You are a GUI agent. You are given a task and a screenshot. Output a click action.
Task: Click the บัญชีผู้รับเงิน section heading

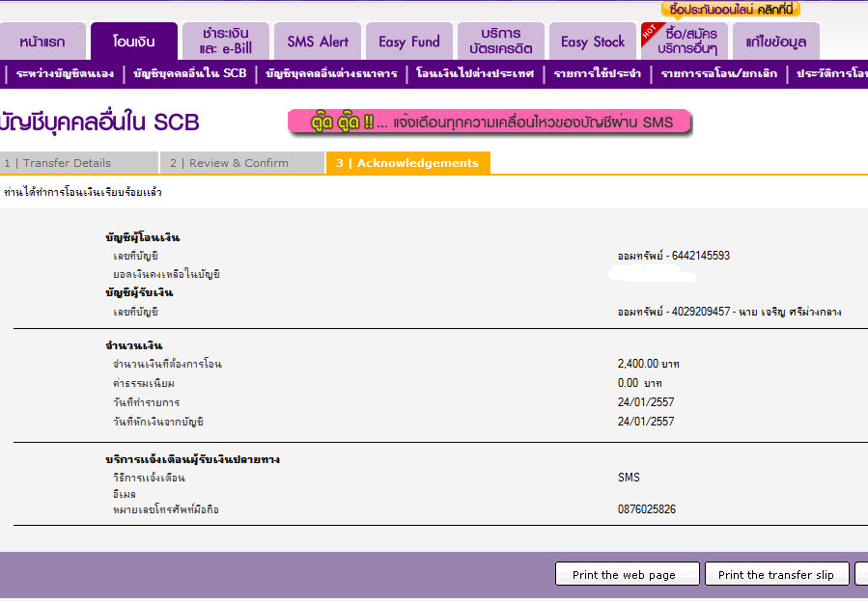(x=139, y=292)
